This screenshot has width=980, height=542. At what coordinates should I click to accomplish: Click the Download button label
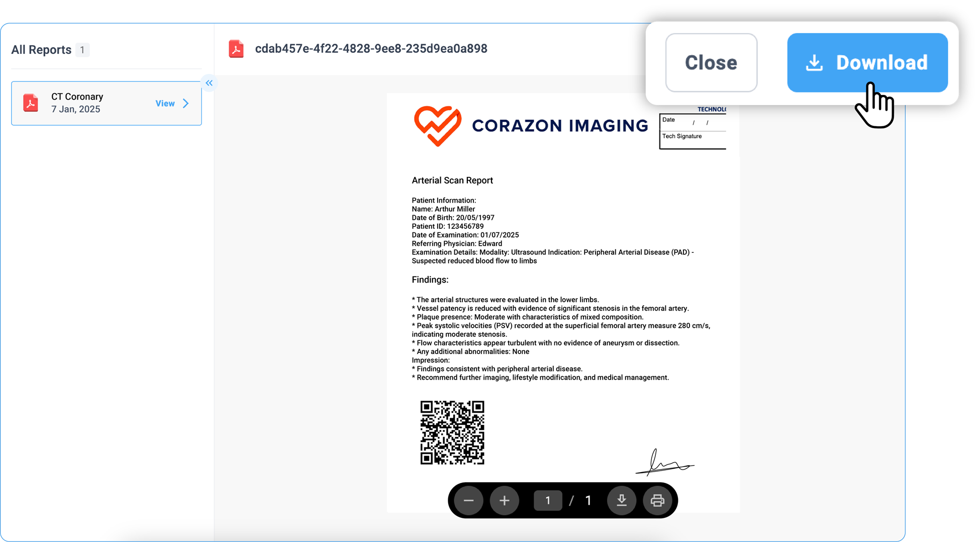pos(881,63)
